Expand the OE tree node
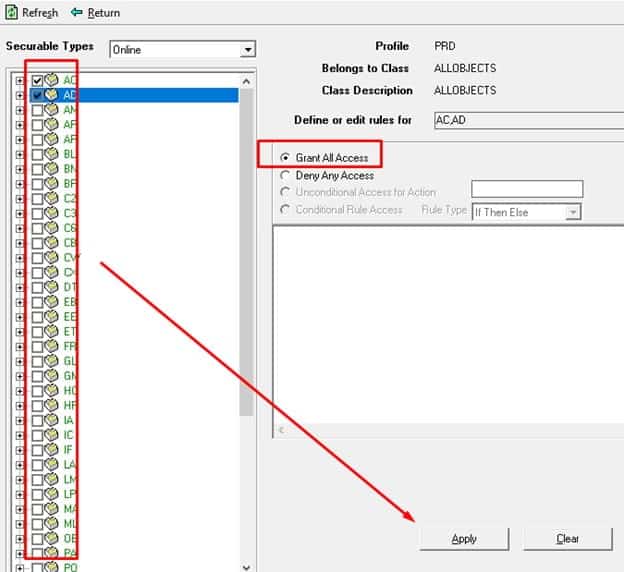 [x=20, y=539]
